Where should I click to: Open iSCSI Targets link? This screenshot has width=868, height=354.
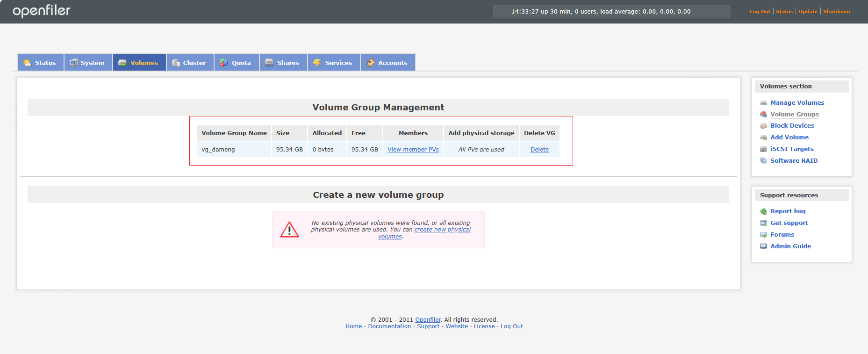coord(792,149)
